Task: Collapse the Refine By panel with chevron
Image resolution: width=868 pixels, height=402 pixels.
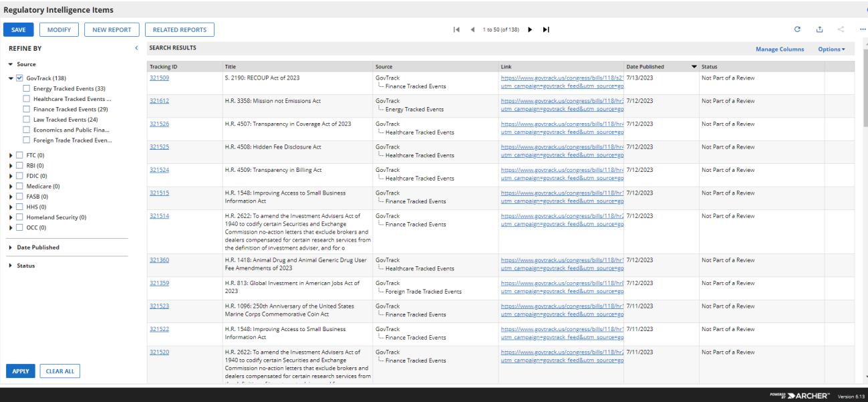Action: pyautogui.click(x=136, y=49)
